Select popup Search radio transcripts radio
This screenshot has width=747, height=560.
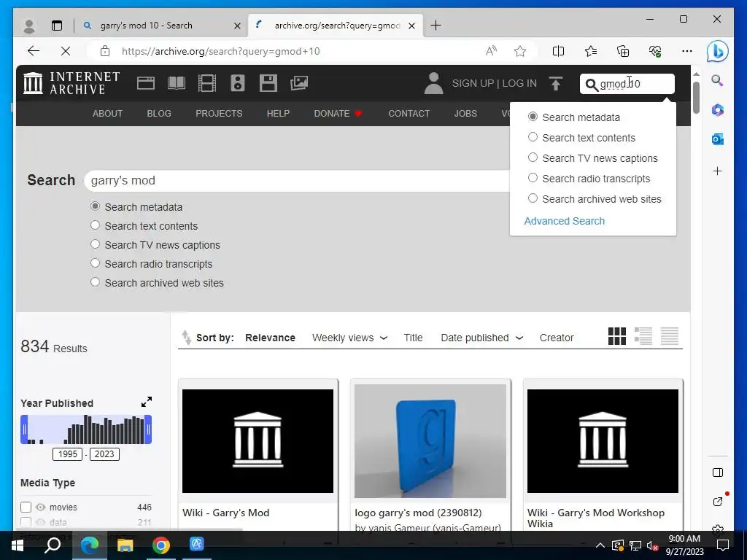click(x=533, y=178)
